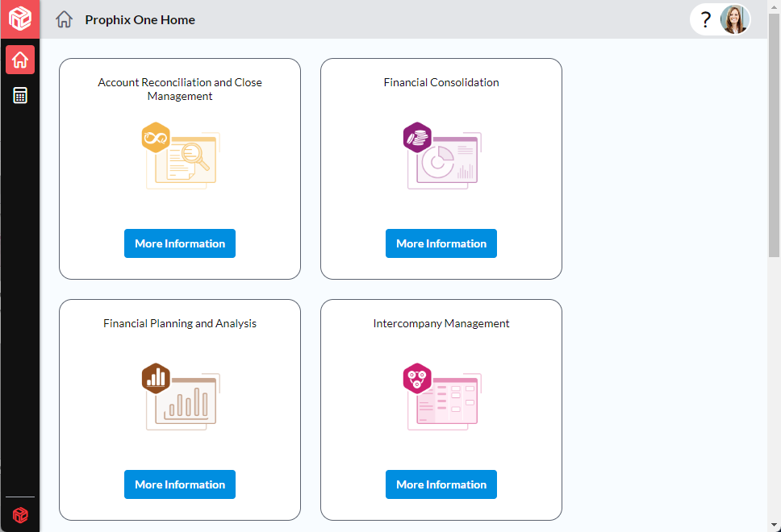Click the Prophix logo at top of sidebar
781x532 pixels.
click(20, 19)
